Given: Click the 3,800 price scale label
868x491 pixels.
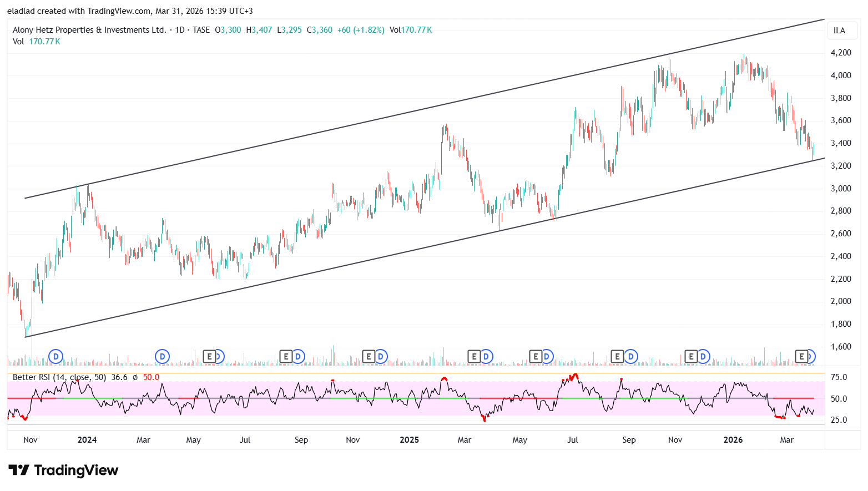Looking at the screenshot, I should pyautogui.click(x=841, y=98).
